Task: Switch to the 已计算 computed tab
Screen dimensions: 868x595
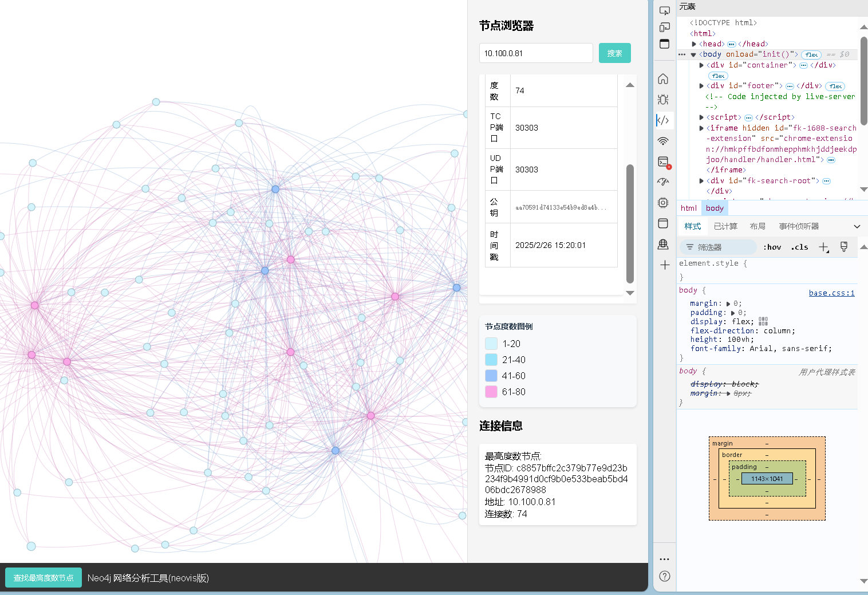Action: (x=725, y=226)
